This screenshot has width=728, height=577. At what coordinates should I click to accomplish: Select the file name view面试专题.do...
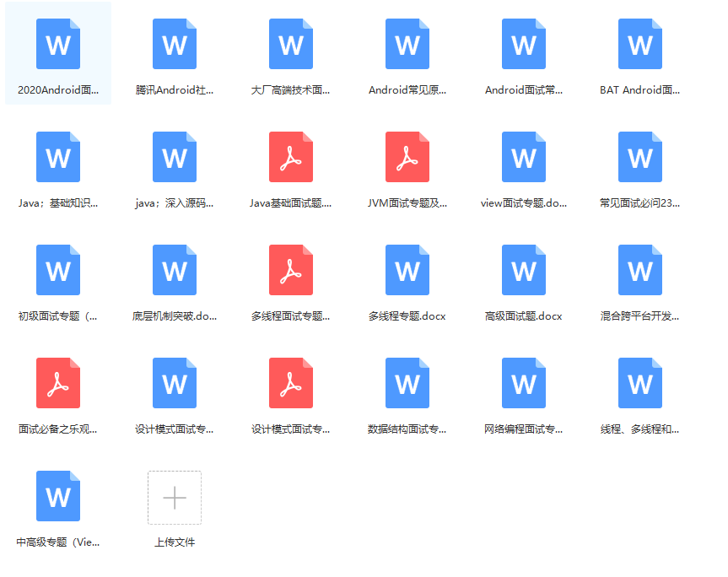point(524,202)
